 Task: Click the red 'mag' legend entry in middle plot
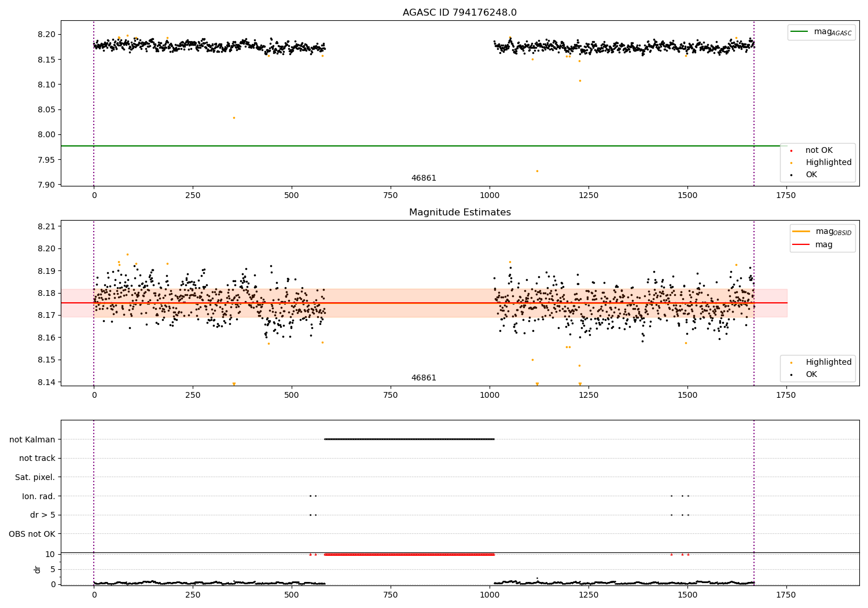[812, 245]
